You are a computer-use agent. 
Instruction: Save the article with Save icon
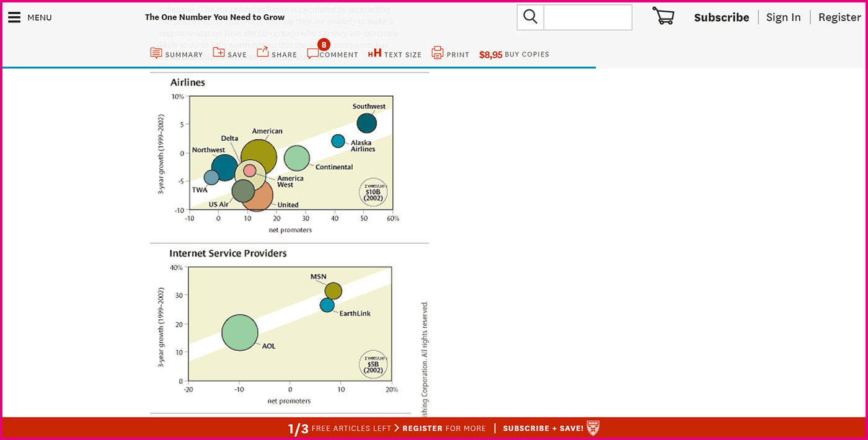[x=219, y=53]
